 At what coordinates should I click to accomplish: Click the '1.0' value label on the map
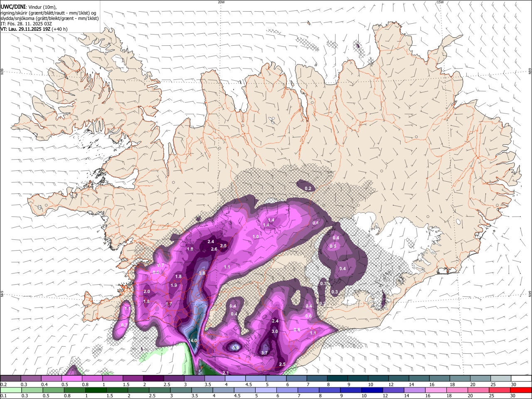tap(256, 236)
